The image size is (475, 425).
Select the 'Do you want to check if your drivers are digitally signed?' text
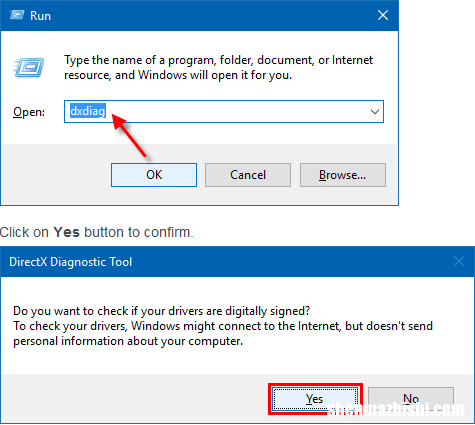pos(162,311)
